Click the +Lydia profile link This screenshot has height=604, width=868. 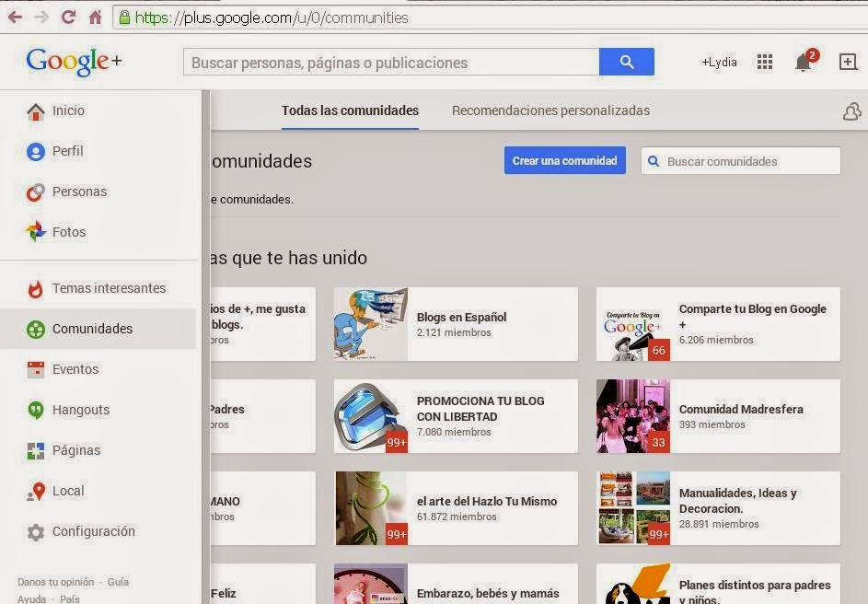tap(719, 62)
